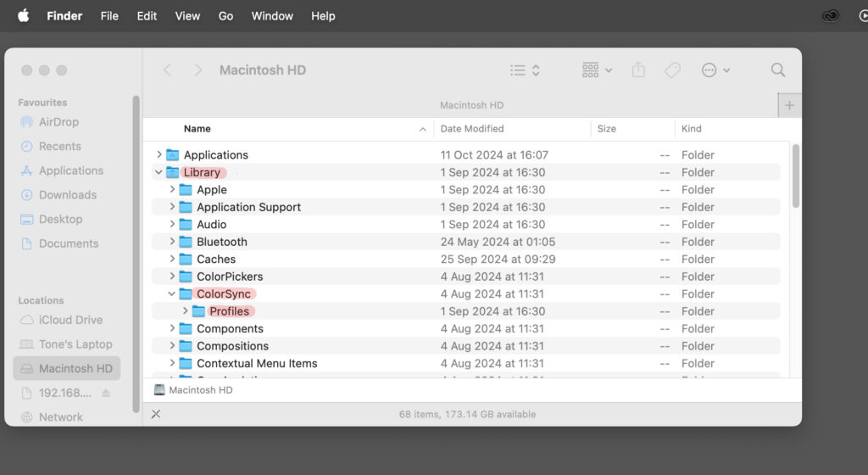Expand the ColorPickers folder

click(171, 277)
